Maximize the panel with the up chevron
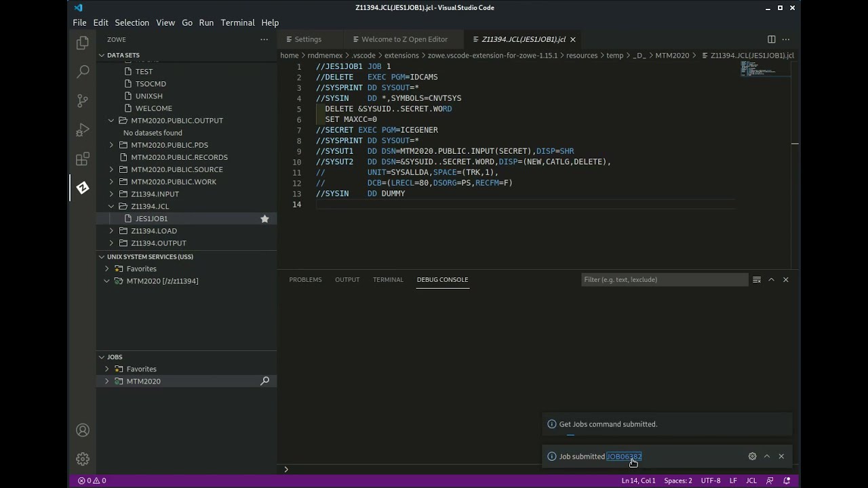This screenshot has width=868, height=488. click(x=771, y=279)
